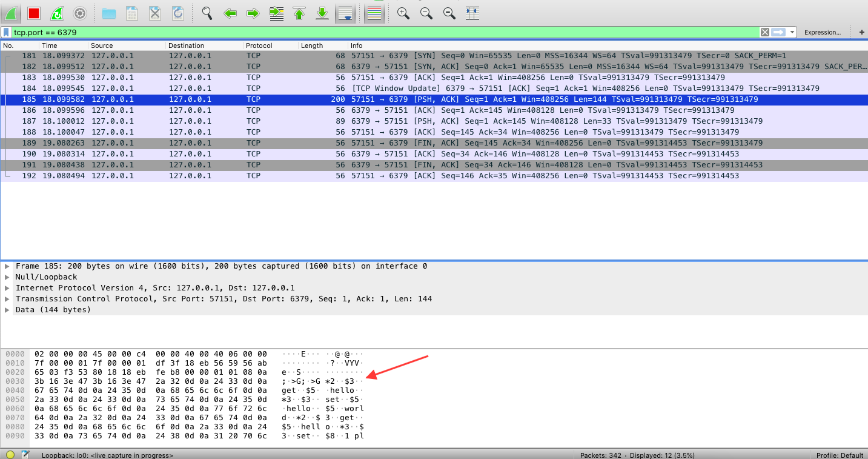Select packet 188 in the list
This screenshot has height=459, width=868.
coord(434,132)
